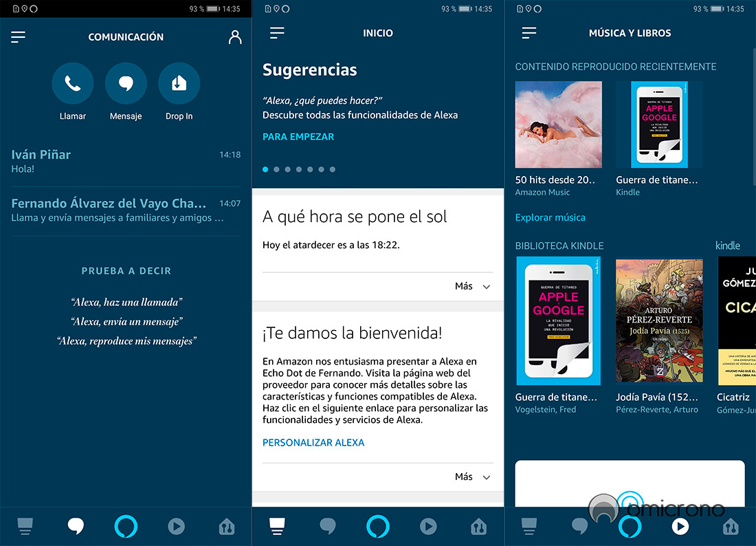Tap Alexa ring button on Música y Libros

[x=630, y=526]
